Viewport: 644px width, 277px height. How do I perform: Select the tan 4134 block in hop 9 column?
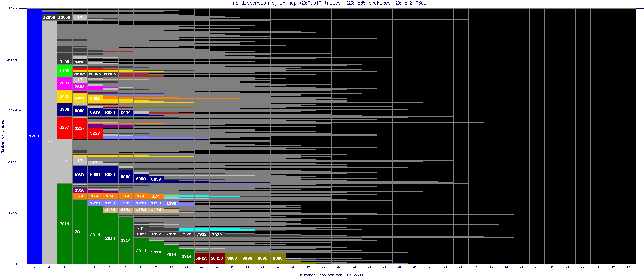coord(156,210)
